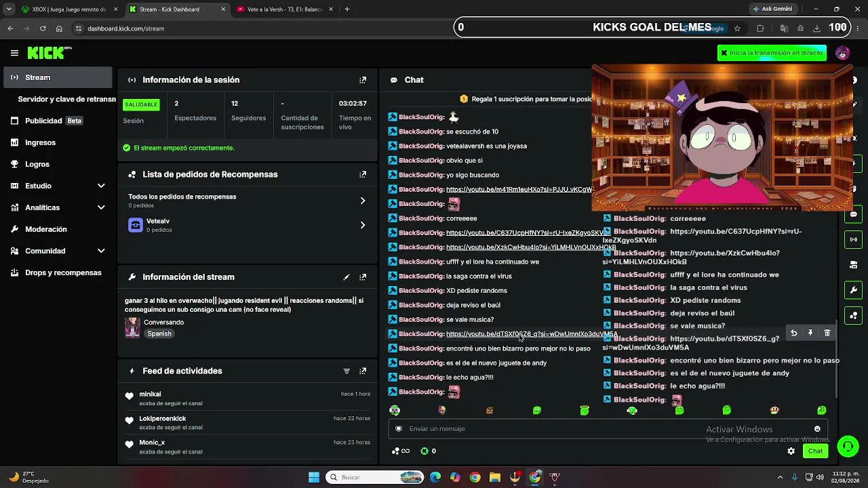868x488 pixels.
Task: Open the Kicks balance icon showing 0
Action: pyautogui.click(x=428, y=451)
